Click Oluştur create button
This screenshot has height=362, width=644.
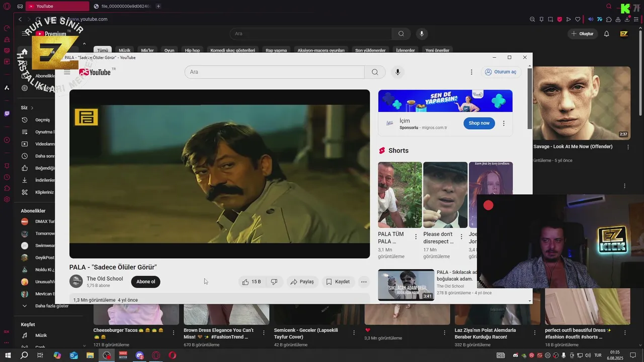(x=582, y=34)
